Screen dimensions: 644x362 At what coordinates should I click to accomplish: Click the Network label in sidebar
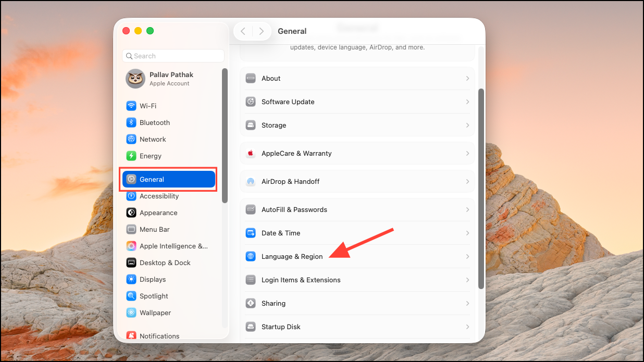[x=153, y=139]
